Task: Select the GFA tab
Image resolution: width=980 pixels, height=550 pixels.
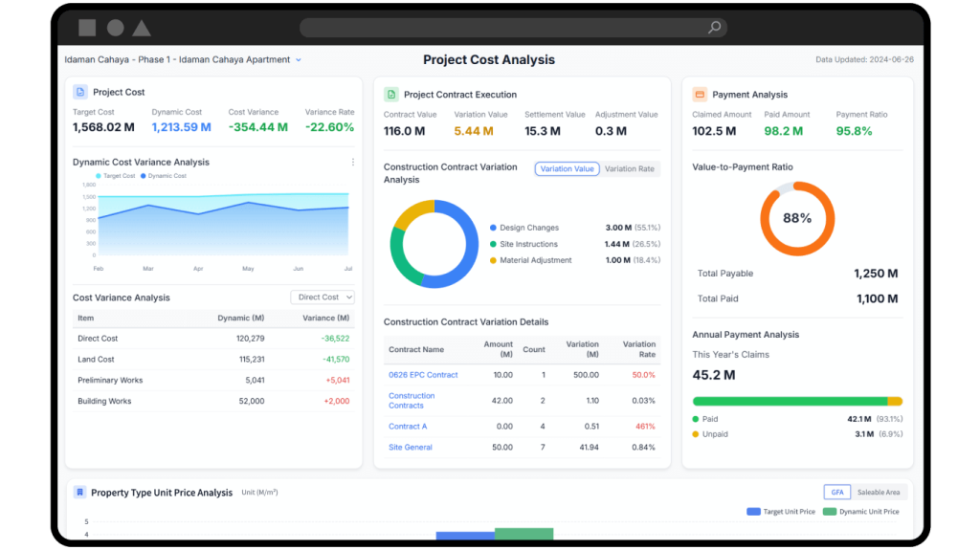Action: click(836, 493)
